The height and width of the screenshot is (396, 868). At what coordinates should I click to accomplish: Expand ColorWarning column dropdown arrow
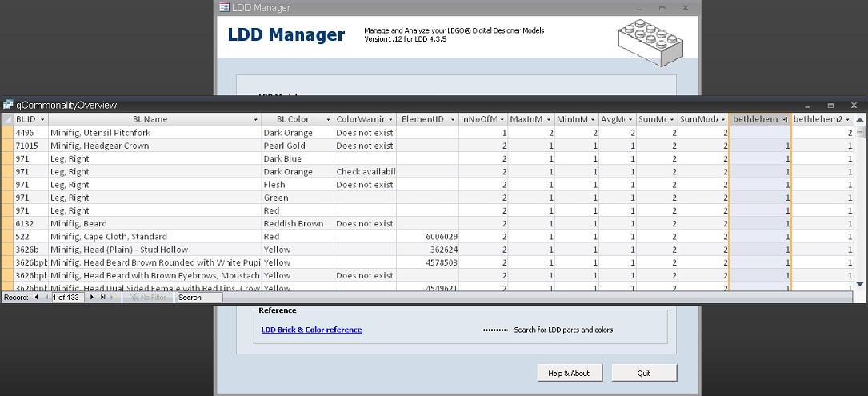coord(391,120)
